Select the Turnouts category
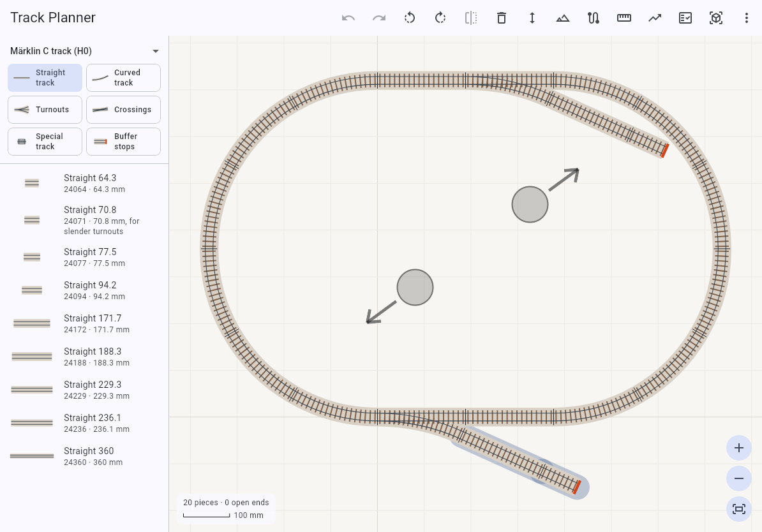 (45, 110)
